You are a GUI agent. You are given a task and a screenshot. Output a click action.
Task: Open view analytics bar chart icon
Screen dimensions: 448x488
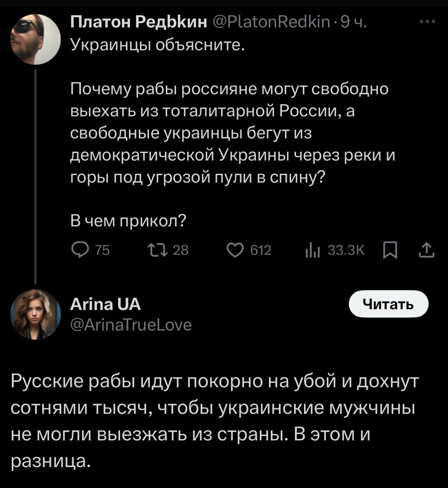tap(312, 251)
